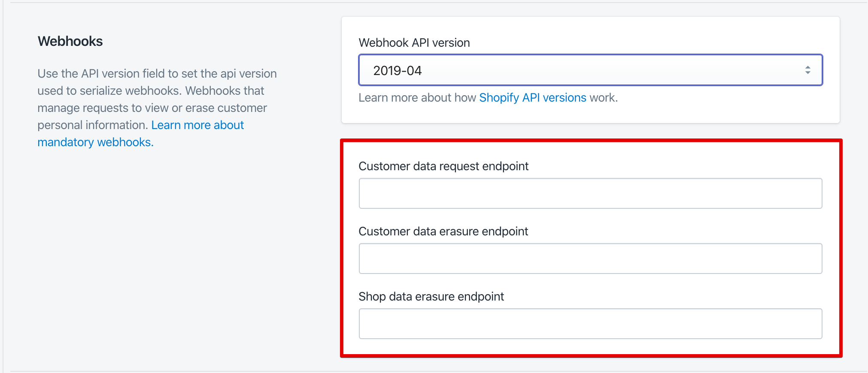This screenshot has height=373, width=868.
Task: Click the horizontal divider below Webhooks section
Action: coord(429,371)
